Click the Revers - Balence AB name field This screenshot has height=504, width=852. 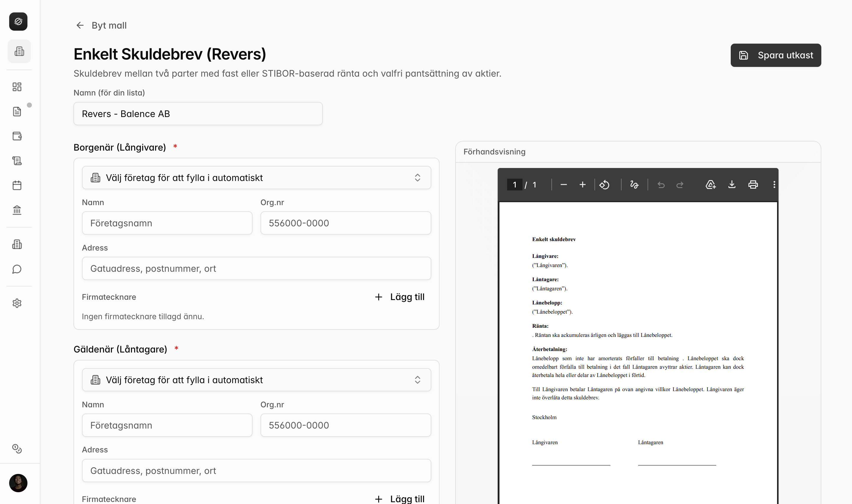[x=198, y=113]
